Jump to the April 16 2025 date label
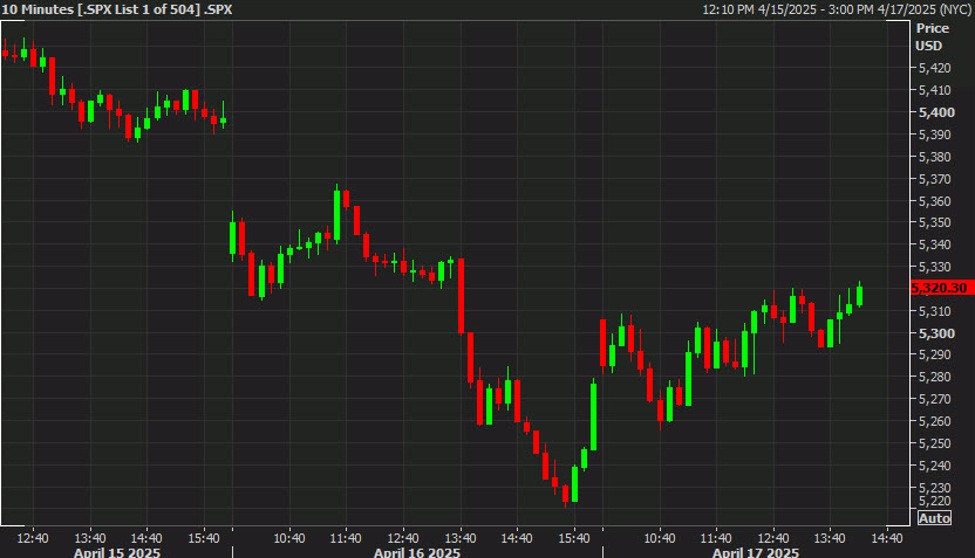This screenshot has height=558, width=975. [416, 552]
